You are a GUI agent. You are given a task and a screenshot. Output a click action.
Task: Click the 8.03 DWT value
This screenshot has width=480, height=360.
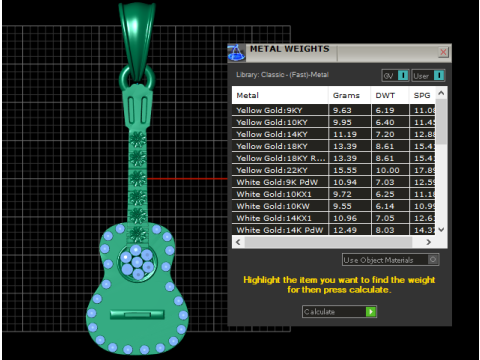tap(385, 230)
